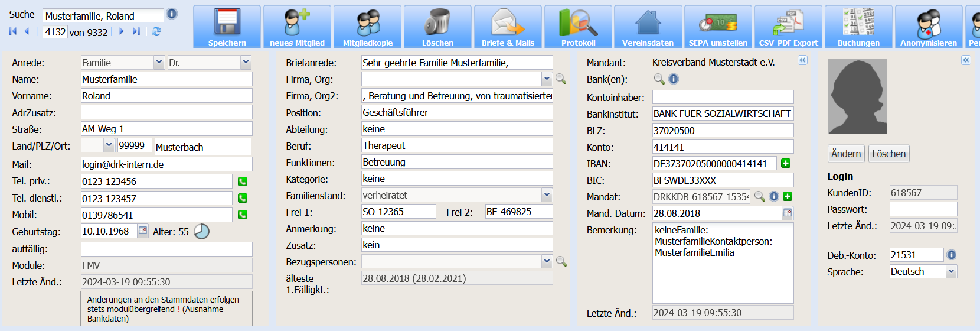Call Tel. dienstl. number phone icon
This screenshot has height=331, width=980.
tap(243, 198)
